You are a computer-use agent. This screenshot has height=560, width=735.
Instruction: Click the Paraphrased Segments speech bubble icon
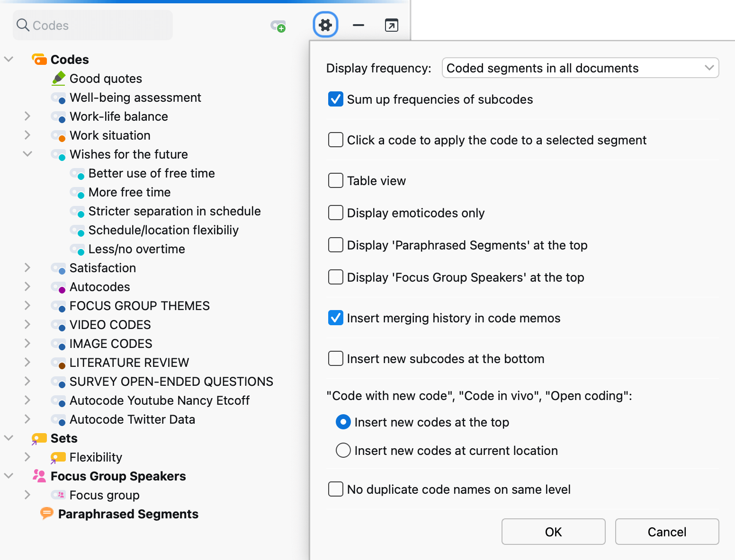(x=47, y=513)
